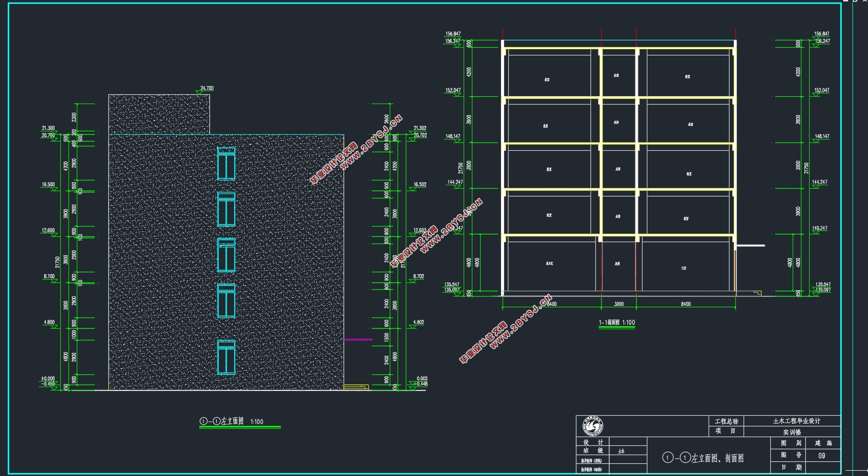
Task: Select the lowest cyan window on elevation
Action: coord(226,357)
